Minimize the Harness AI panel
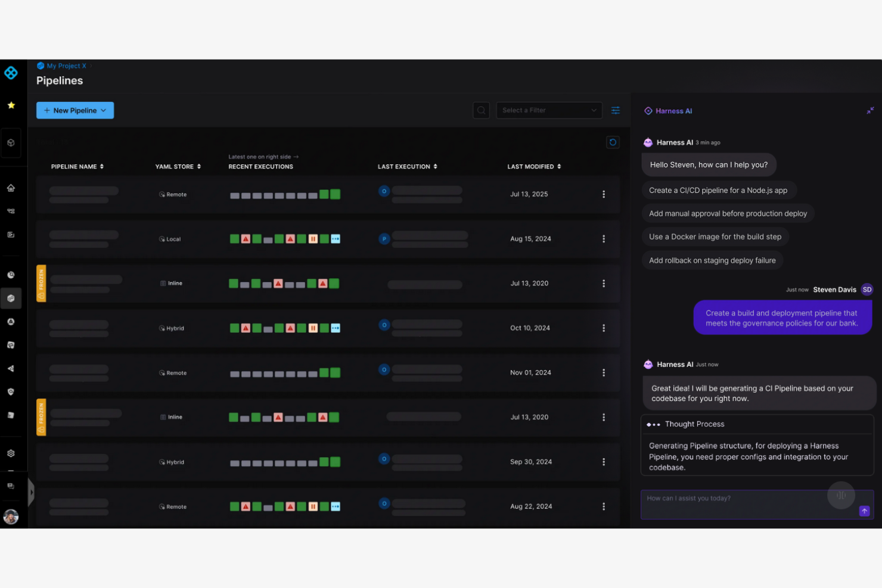882x588 pixels. 871,110
